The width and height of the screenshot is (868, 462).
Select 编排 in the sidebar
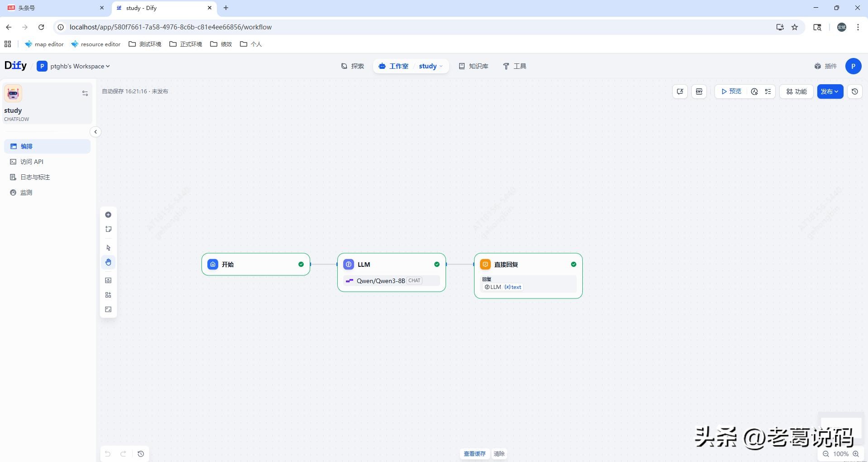pos(48,146)
